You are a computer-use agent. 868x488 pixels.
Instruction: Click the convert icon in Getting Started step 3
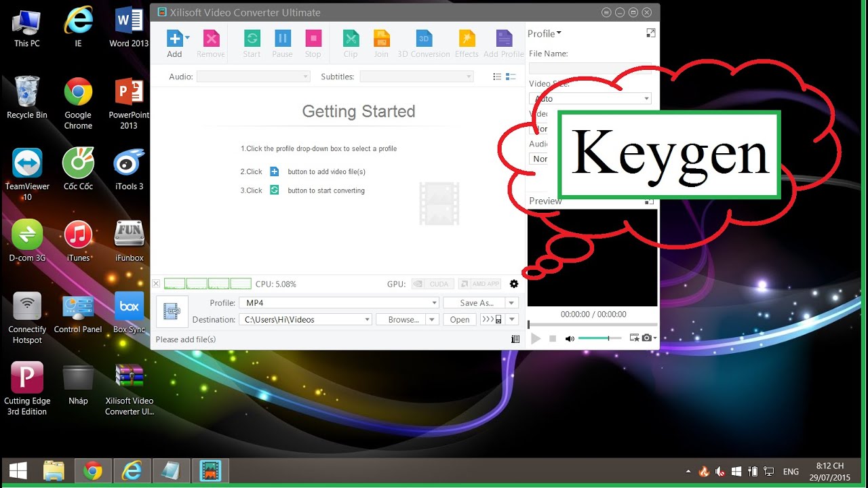(274, 190)
